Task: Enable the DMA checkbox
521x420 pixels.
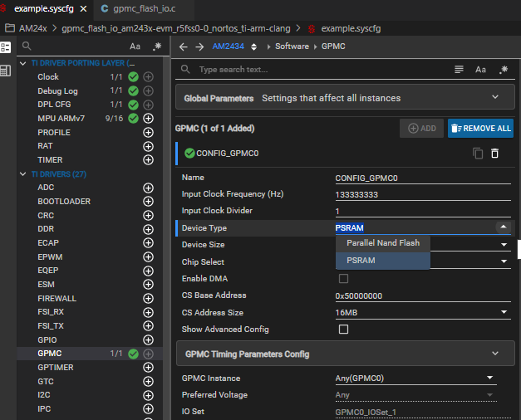Action: coord(343,279)
